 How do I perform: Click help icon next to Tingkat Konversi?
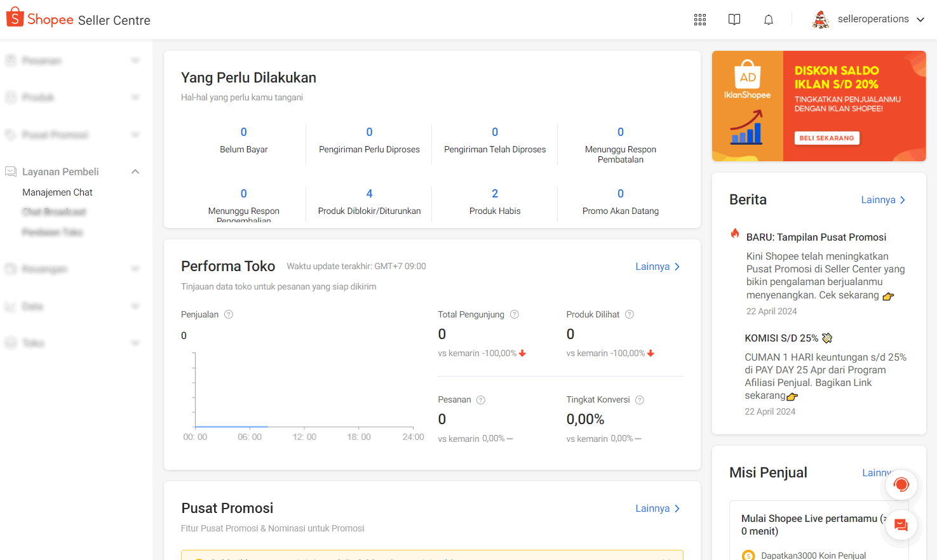tap(640, 400)
